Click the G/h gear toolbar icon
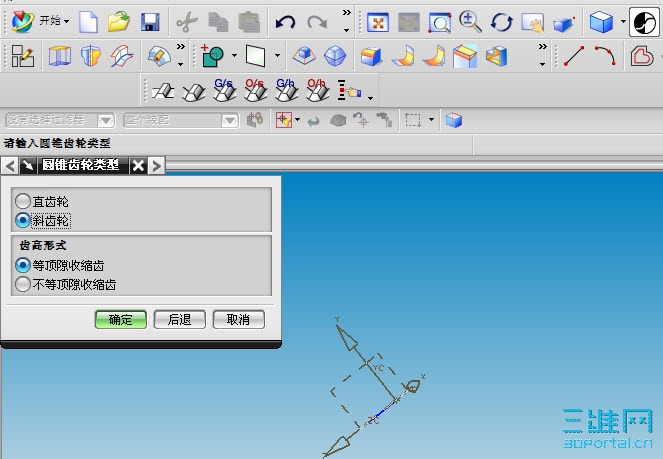This screenshot has width=663, height=459. point(286,90)
